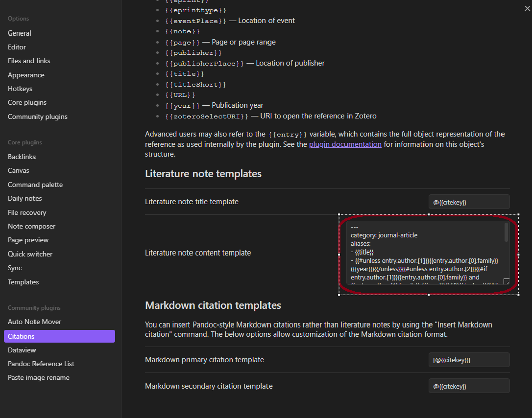
Task: Click the Markdown primary citation template field
Action: [468, 360]
